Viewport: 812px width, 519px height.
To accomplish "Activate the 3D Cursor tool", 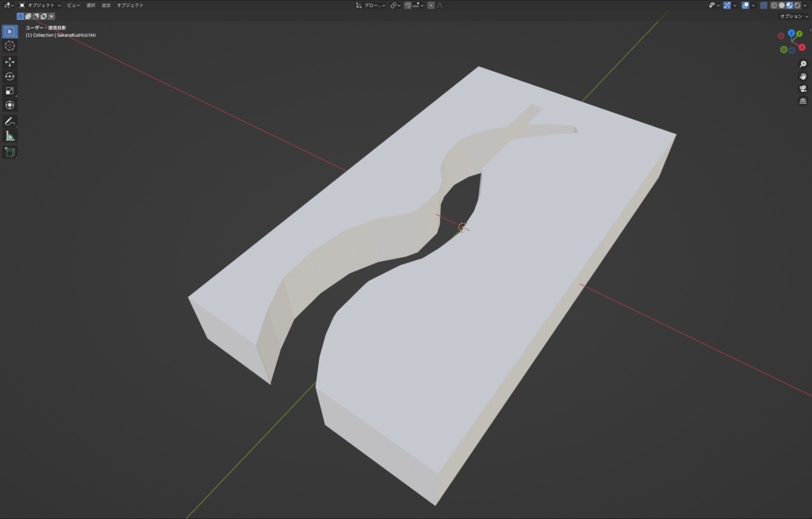I will point(10,46).
